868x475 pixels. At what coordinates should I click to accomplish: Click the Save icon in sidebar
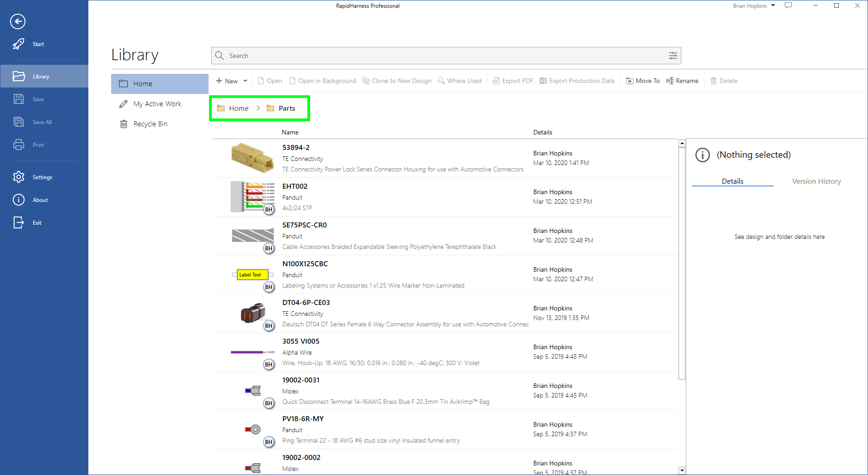click(19, 99)
